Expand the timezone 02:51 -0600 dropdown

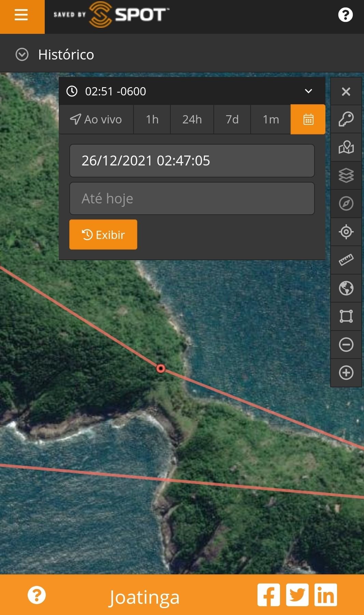pyautogui.click(x=308, y=91)
